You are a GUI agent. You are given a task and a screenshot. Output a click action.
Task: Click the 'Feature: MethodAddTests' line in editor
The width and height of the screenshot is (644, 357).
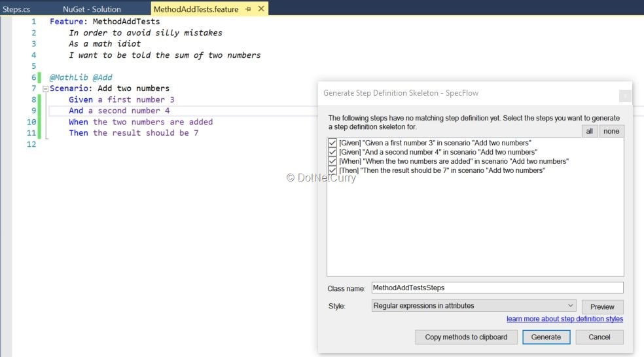pyautogui.click(x=105, y=22)
